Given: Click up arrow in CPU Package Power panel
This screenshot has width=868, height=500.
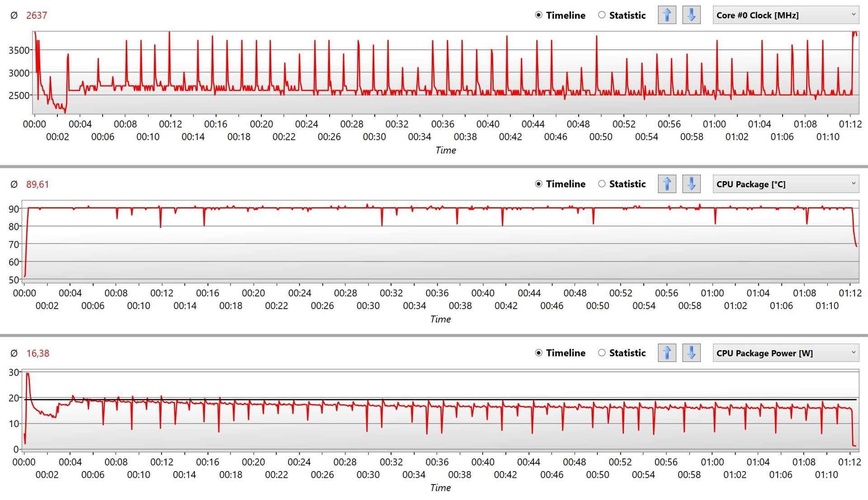Looking at the screenshot, I should [x=667, y=352].
